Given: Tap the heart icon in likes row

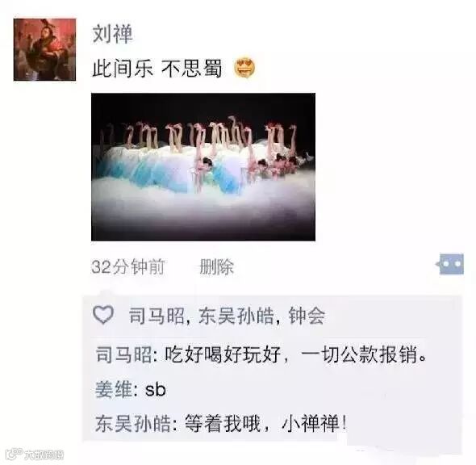Looking at the screenshot, I should pyautogui.click(x=103, y=315).
